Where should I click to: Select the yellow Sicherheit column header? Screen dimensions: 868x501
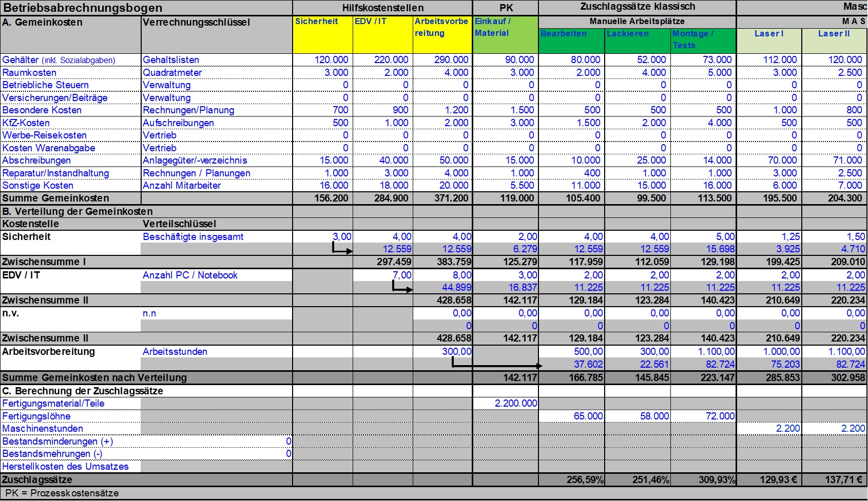(x=322, y=34)
